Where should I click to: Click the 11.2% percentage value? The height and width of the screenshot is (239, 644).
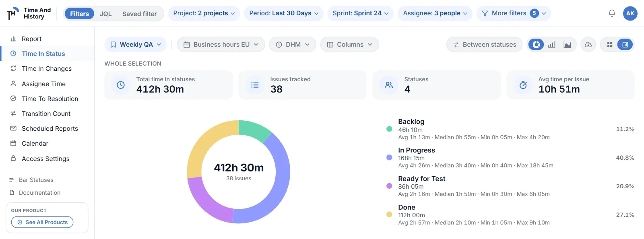click(625, 129)
